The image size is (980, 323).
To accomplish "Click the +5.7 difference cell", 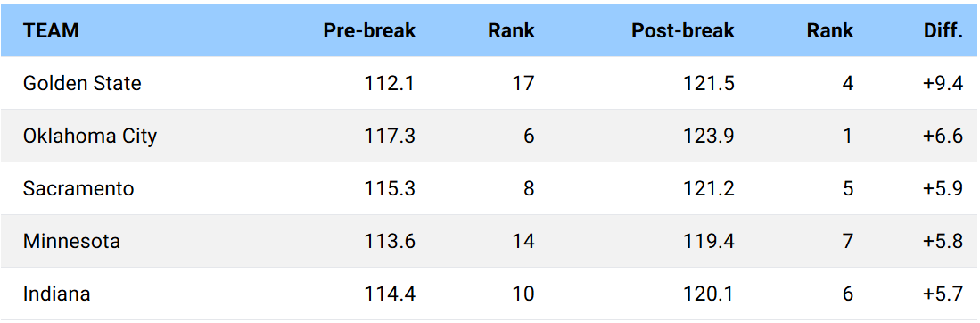I will (943, 294).
